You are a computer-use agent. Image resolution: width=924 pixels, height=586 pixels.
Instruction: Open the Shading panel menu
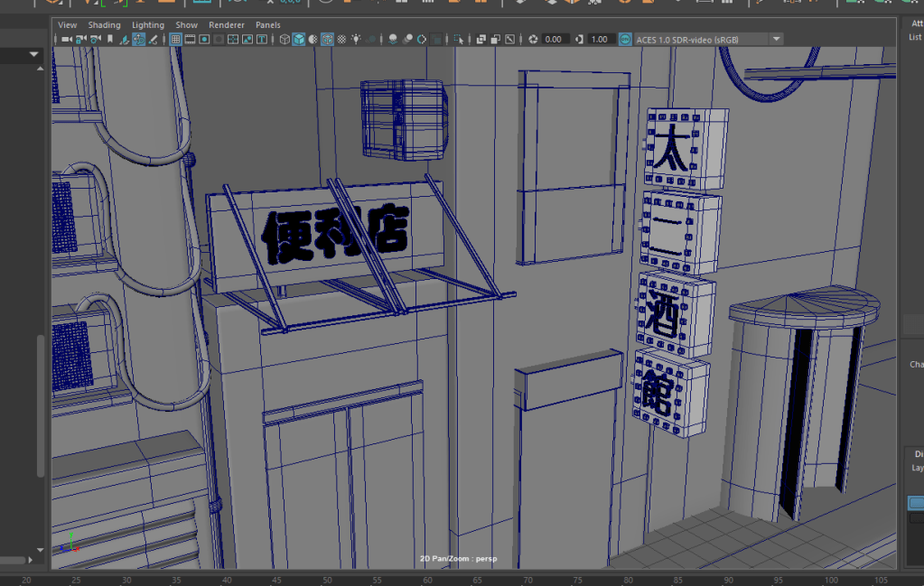104,25
